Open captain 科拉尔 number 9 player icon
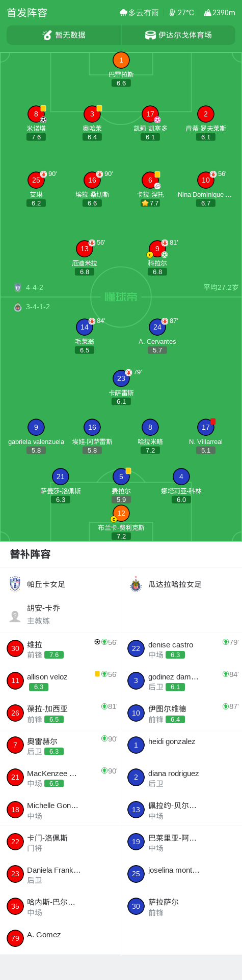This screenshot has width=242, height=980. [157, 249]
